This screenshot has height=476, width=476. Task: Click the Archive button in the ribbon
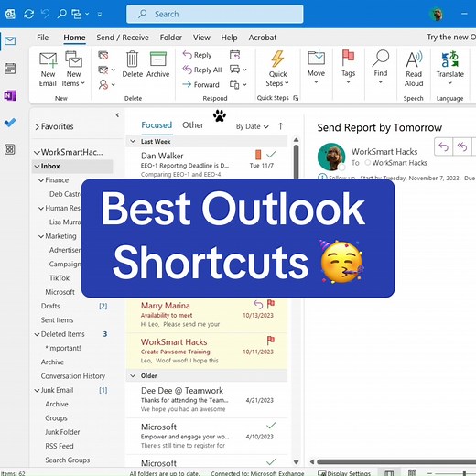pyautogui.click(x=157, y=64)
